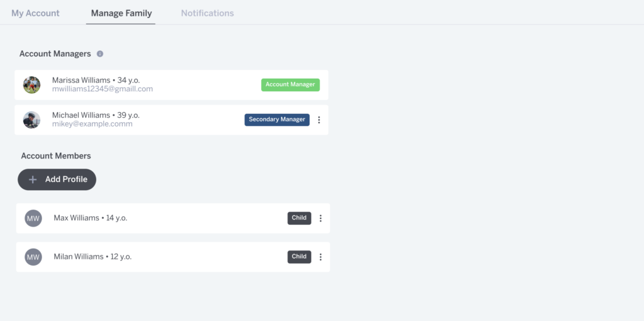Click Milan Williams' MW avatar circle
The image size is (644, 321).
point(33,257)
